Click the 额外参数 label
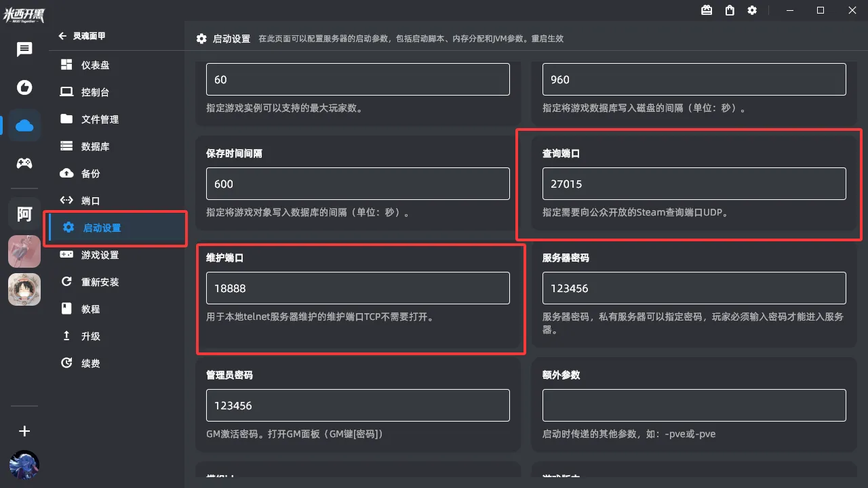868x488 pixels. (561, 375)
